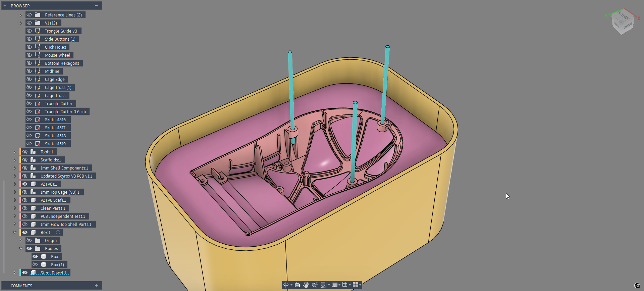Click the Grid and Snaps icon
The width and height of the screenshot is (644, 291).
[345, 285]
